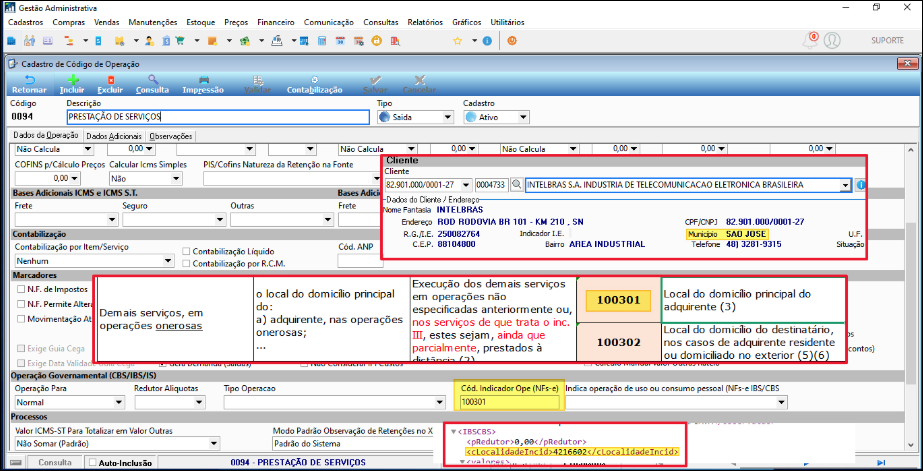Switch to the Dados Adicionais tab
Image resolution: width=923 pixels, height=471 pixels.
(114, 136)
